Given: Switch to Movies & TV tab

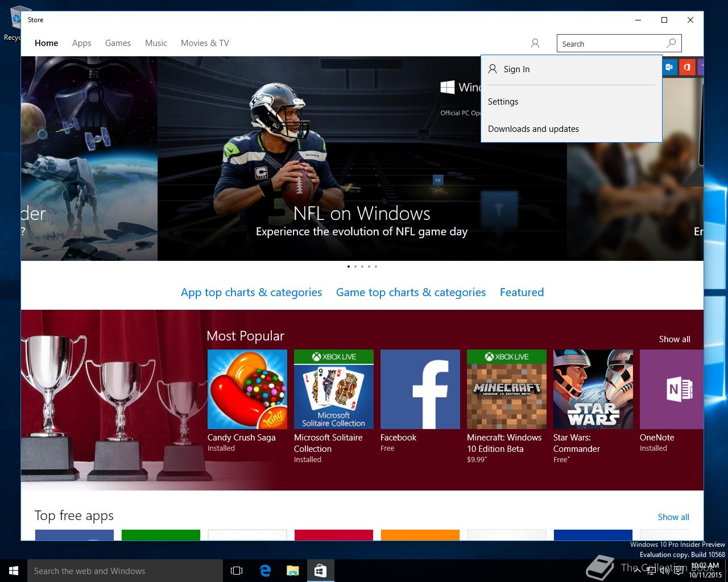Looking at the screenshot, I should coord(205,43).
